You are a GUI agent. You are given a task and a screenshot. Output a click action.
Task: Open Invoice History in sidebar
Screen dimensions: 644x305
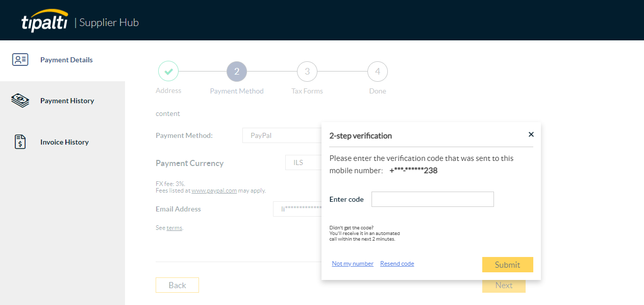pyautogui.click(x=62, y=142)
